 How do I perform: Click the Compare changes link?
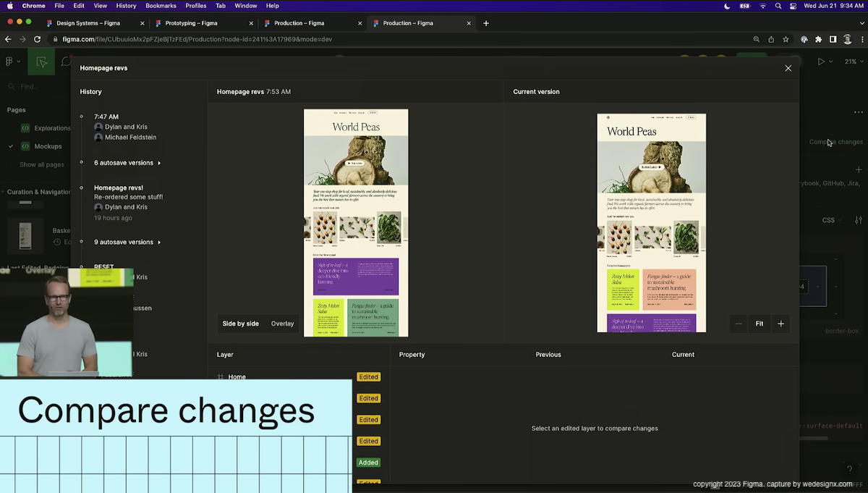click(x=835, y=142)
